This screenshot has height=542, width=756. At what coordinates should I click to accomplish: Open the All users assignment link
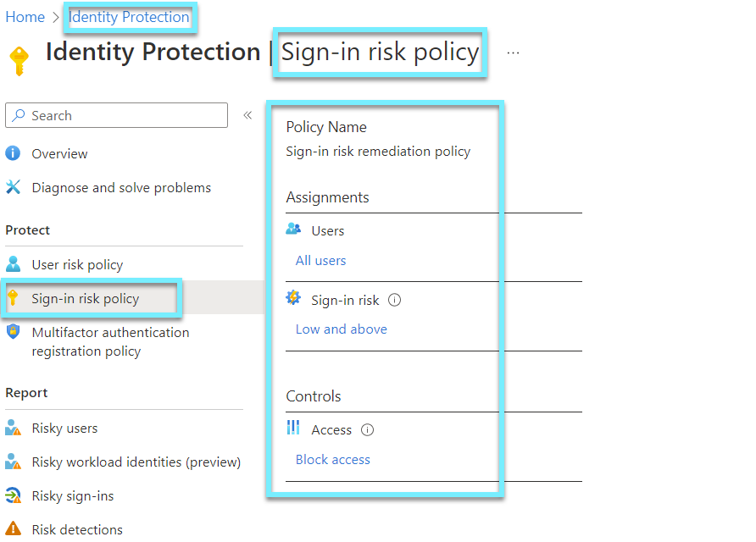(320, 261)
